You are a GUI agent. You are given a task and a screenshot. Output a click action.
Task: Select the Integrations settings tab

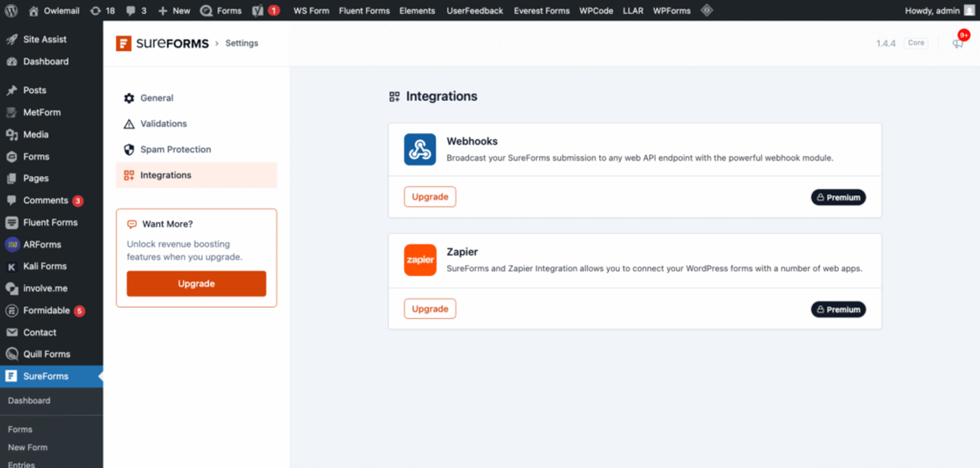(197, 175)
